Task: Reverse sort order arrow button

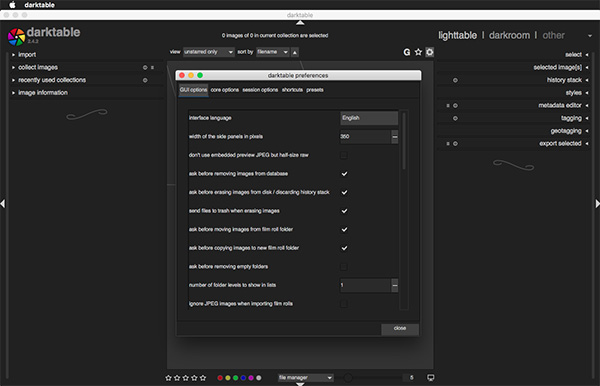Action: (x=295, y=52)
